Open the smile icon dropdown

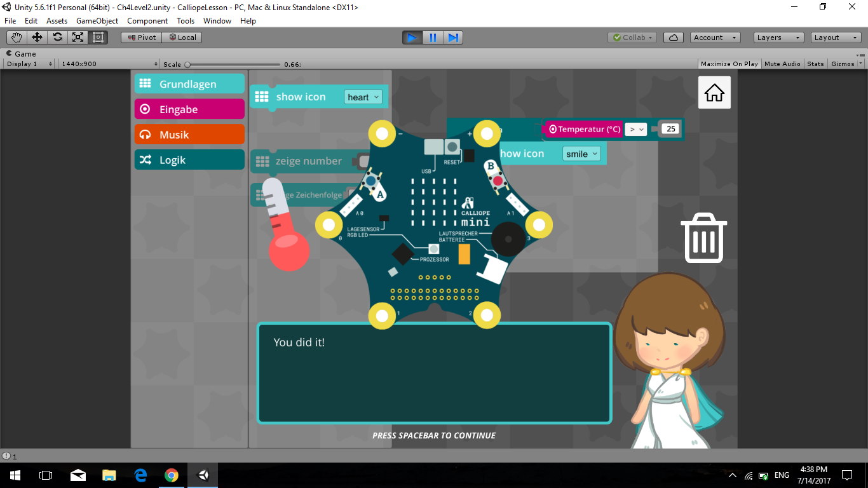click(x=581, y=153)
